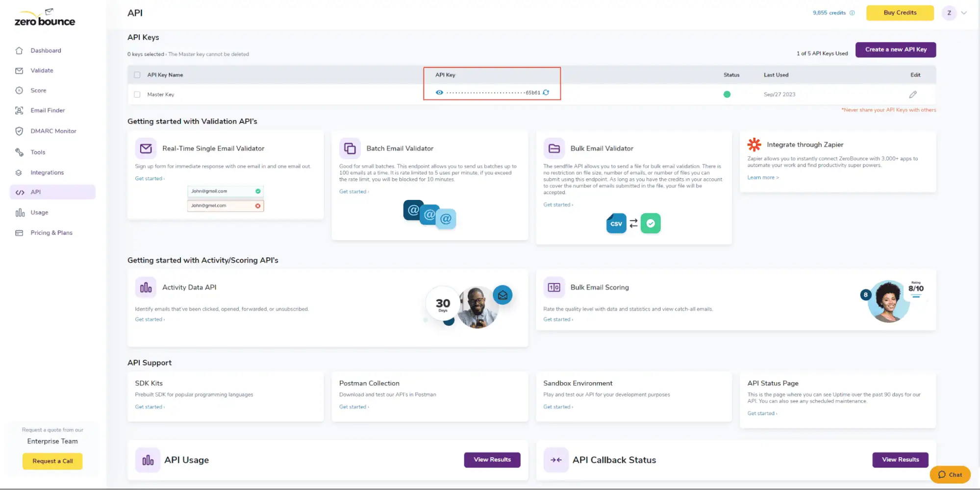The height and width of the screenshot is (490, 980).
Task: Open the Usage section in sidebar
Action: (39, 212)
